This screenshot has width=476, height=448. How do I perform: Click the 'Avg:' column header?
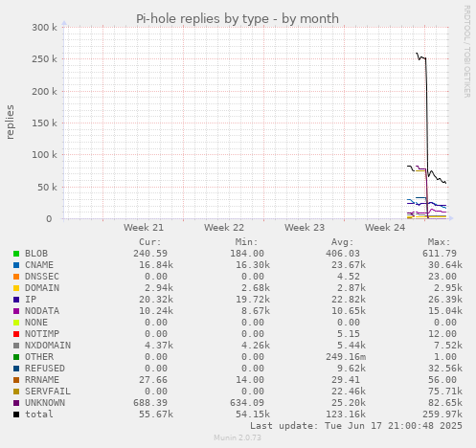pyautogui.click(x=343, y=242)
